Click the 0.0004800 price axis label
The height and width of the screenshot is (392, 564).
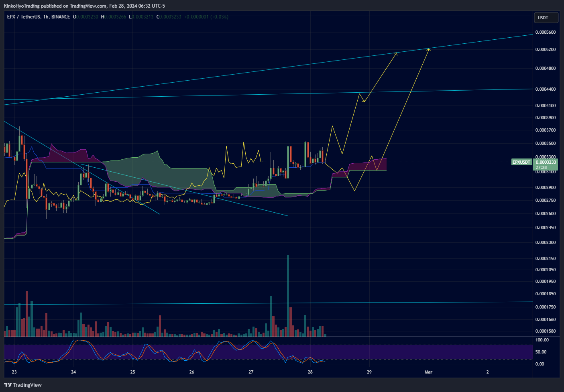(x=546, y=68)
